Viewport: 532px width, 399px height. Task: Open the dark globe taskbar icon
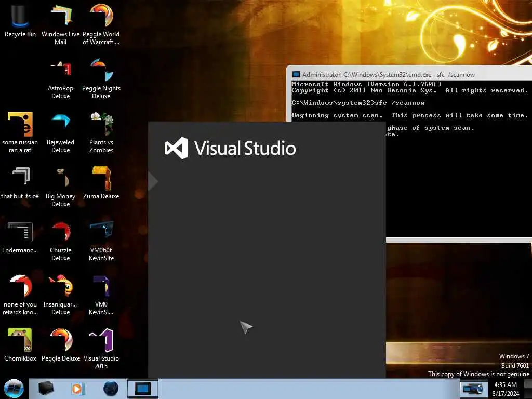[x=111, y=389]
